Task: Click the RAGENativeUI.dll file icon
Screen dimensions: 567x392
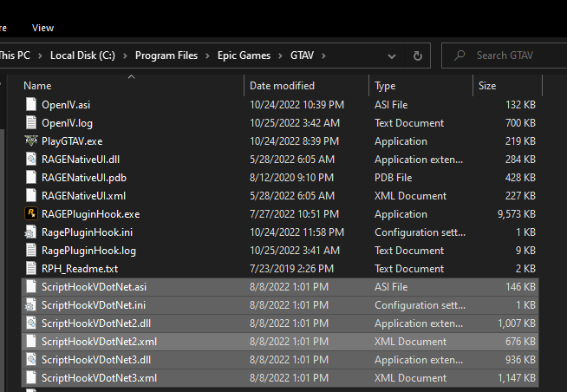Action: [32, 160]
